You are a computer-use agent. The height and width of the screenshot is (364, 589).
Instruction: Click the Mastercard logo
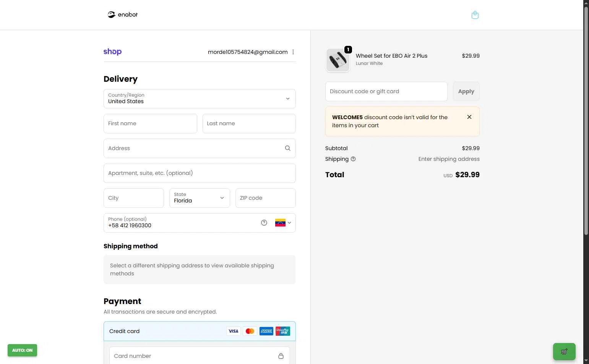tap(250, 331)
